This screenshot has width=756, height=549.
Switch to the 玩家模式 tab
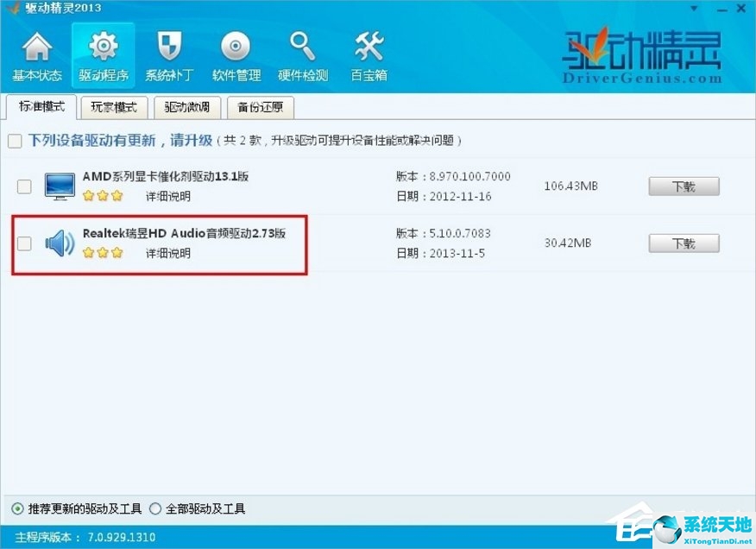click(113, 108)
